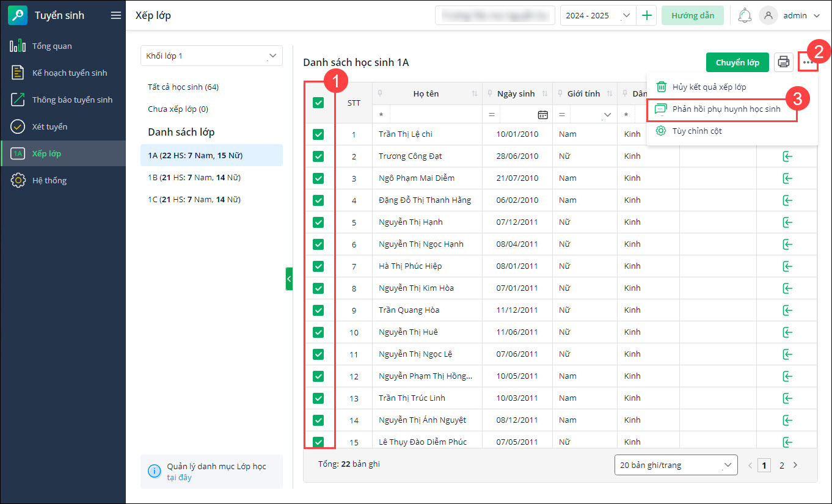This screenshot has height=504, width=832.
Task: Click remove-from-class icon for Ngô Phạm Mai Diễm
Action: pos(787,178)
